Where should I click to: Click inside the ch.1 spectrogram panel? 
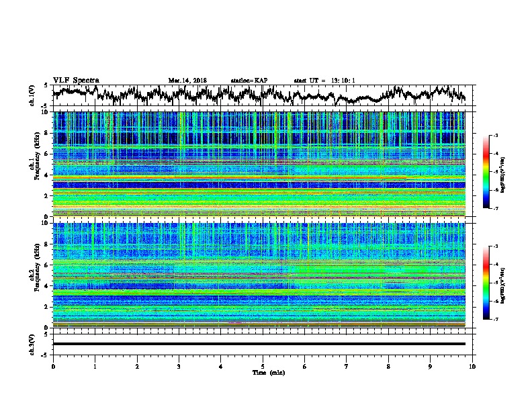click(x=259, y=164)
